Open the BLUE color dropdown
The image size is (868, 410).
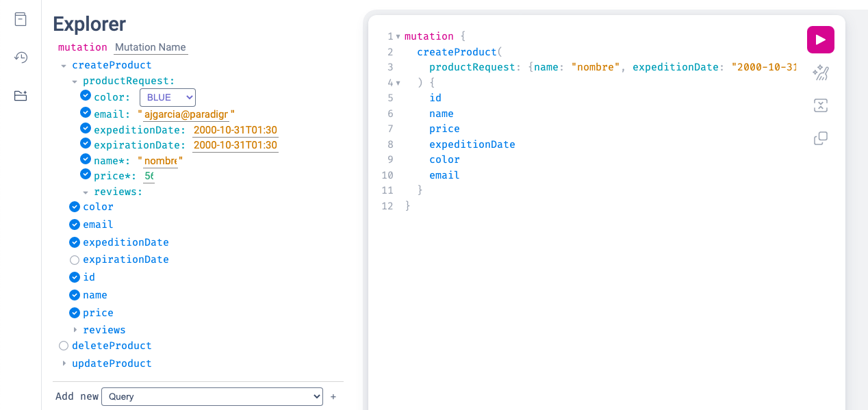167,97
